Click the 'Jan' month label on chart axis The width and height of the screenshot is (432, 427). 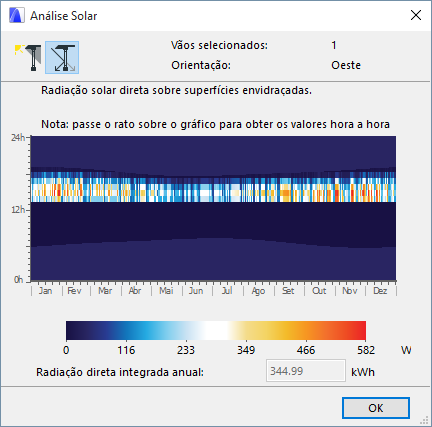tap(45, 291)
